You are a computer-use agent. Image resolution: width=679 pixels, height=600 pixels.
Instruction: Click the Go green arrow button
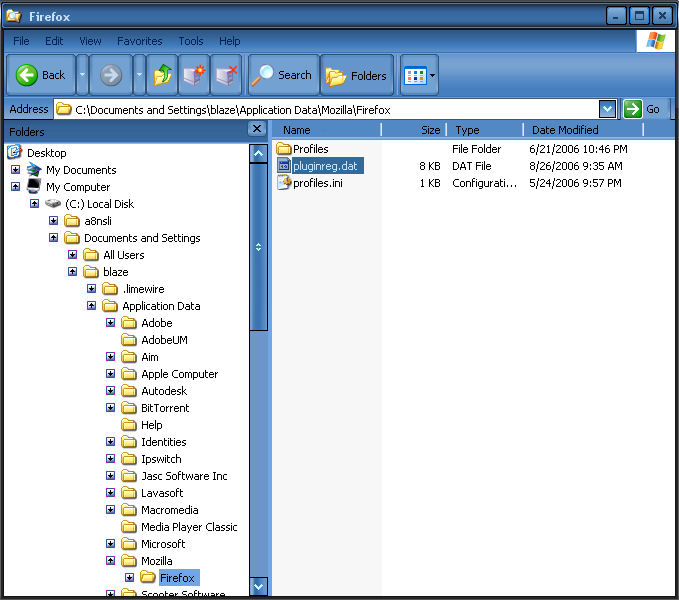[x=633, y=109]
